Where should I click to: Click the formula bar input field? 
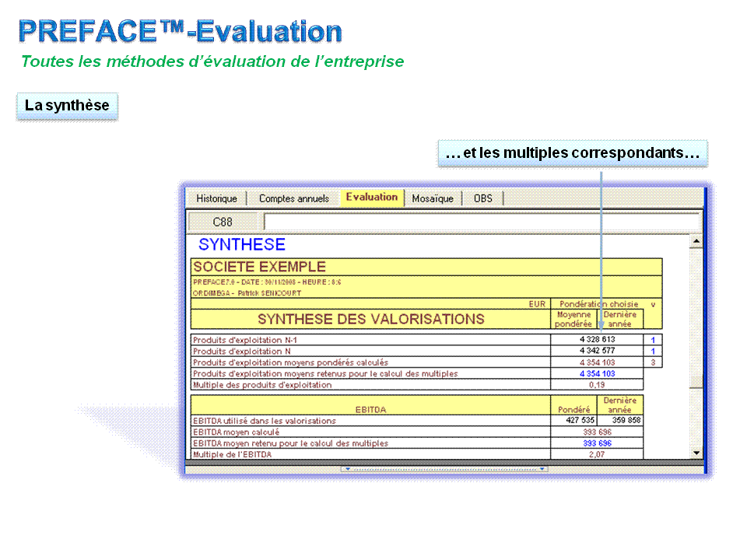[x=481, y=222]
